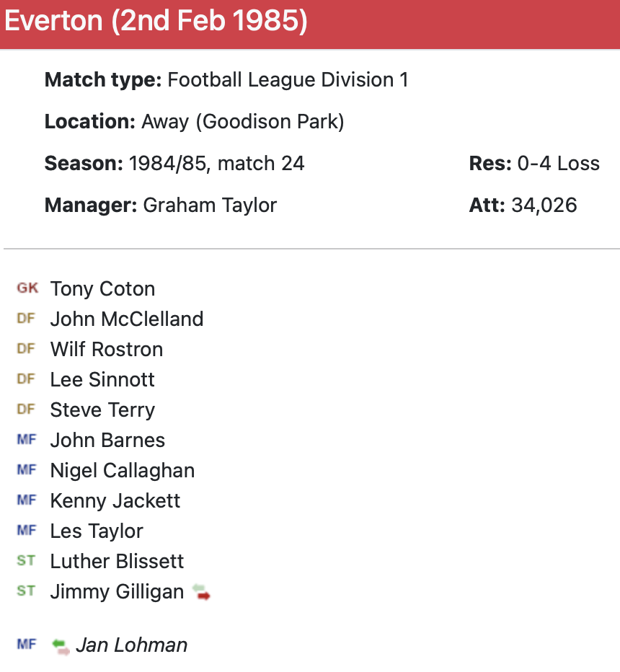Go to Luther Blissett's player page
Viewport: 620px width, 672px height.
point(117,561)
